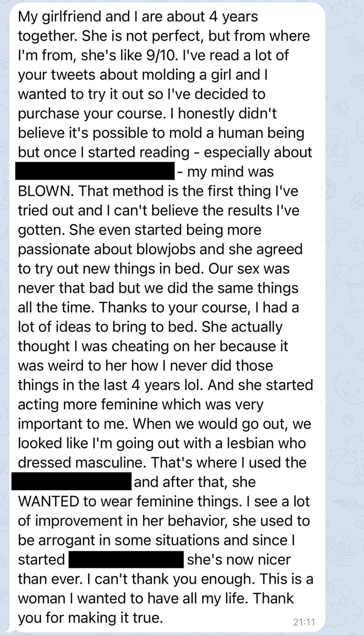Screen dimensions: 364x636
Task: Click the blacked-out text following "started"
Action: tap(126, 559)
